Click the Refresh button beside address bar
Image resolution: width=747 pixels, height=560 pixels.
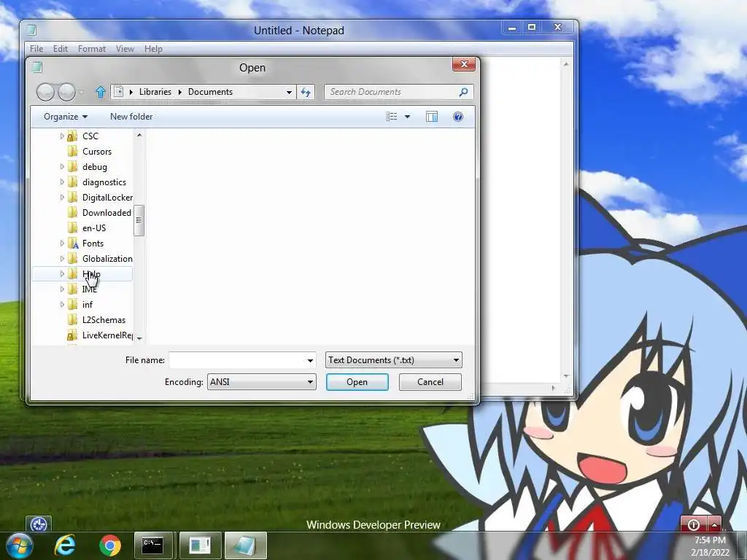(x=306, y=92)
